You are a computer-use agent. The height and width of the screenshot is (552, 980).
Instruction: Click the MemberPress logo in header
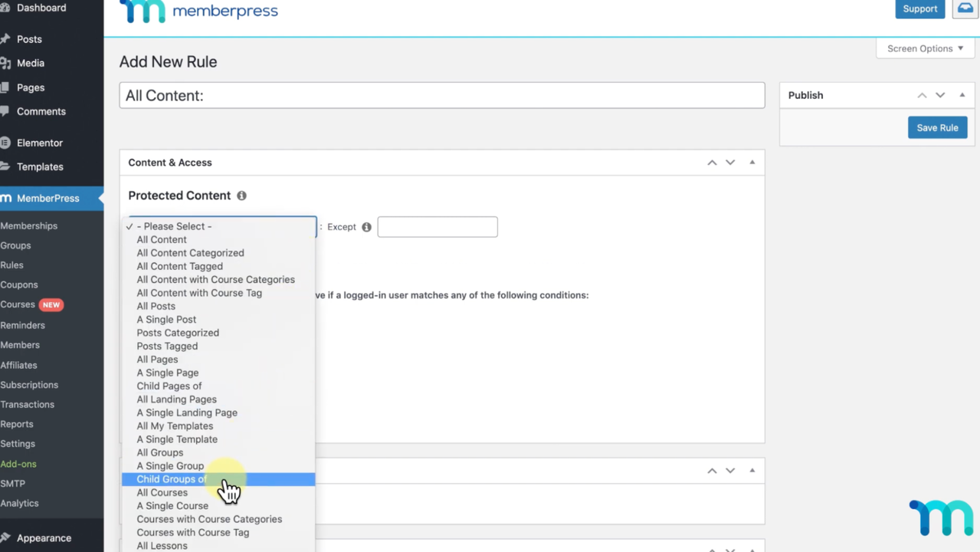(x=198, y=11)
